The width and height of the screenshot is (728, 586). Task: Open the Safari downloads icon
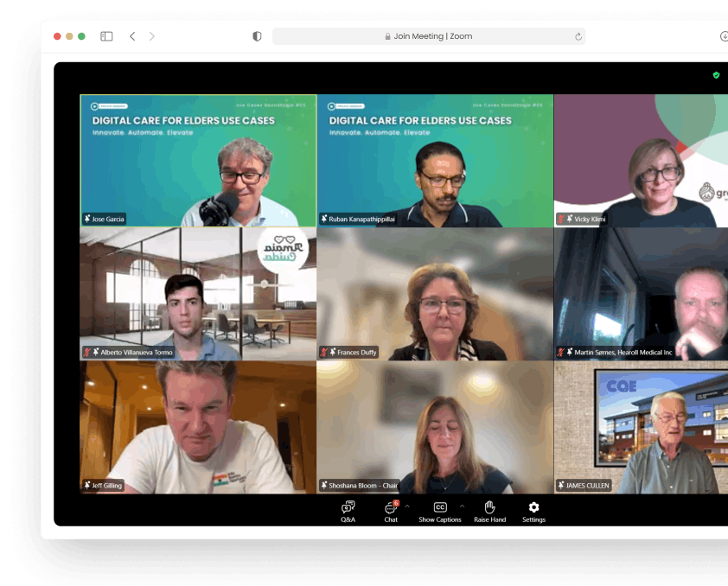(x=723, y=36)
